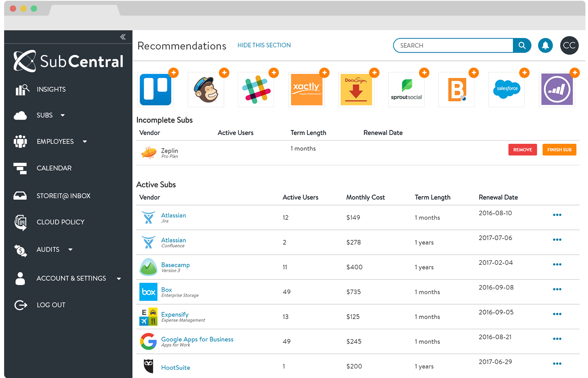This screenshot has height=378, width=588.
Task: Click Finish Sub for Zeplin
Action: point(559,150)
